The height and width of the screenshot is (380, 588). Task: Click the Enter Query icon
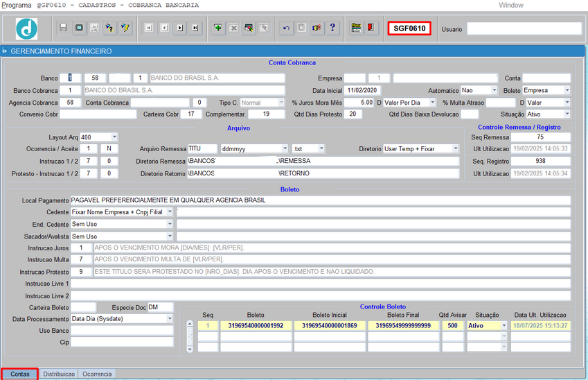[x=110, y=28]
